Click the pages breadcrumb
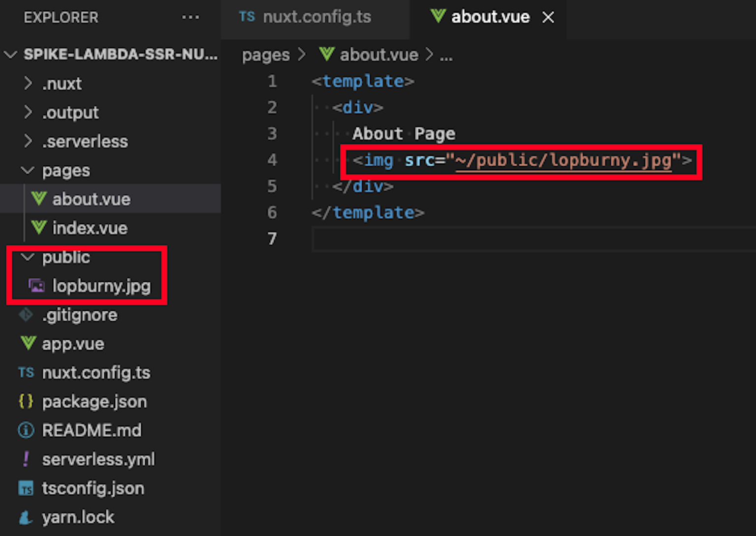Screen dimensions: 756x536 (x=265, y=55)
